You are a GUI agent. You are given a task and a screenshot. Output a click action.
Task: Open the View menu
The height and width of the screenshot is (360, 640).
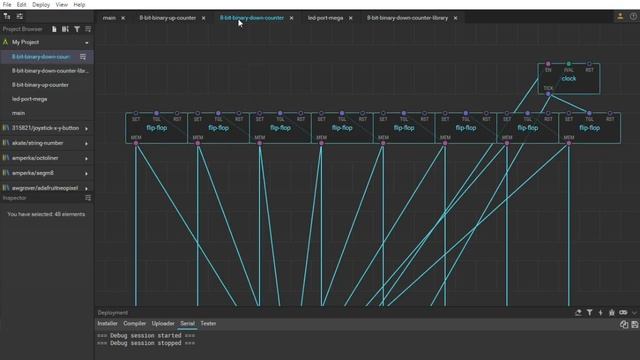point(62,4)
